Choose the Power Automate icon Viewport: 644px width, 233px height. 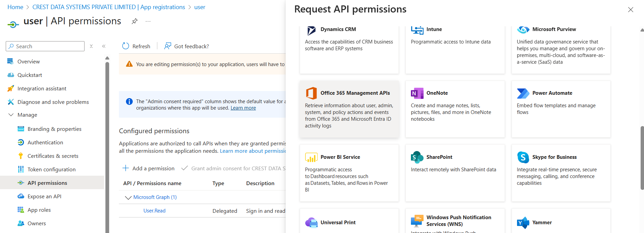(523, 93)
